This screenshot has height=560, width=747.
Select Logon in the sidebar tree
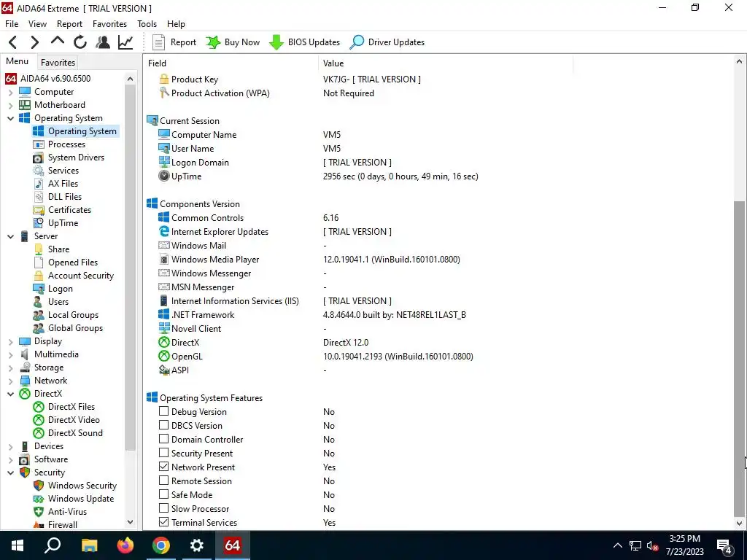[x=61, y=289]
